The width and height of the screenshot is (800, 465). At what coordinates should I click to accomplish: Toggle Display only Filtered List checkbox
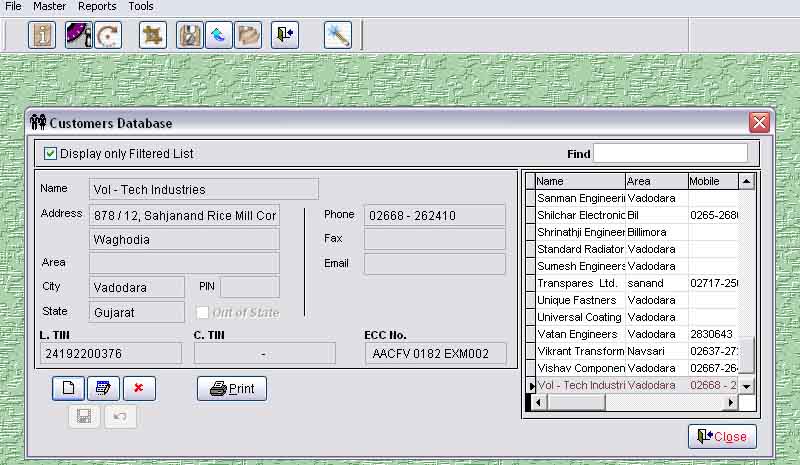coord(51,154)
